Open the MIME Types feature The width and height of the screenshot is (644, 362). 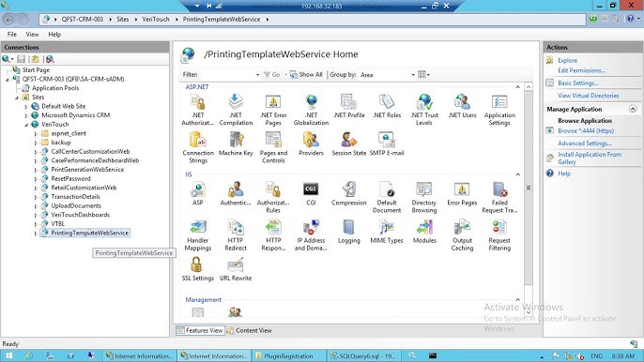(x=387, y=232)
